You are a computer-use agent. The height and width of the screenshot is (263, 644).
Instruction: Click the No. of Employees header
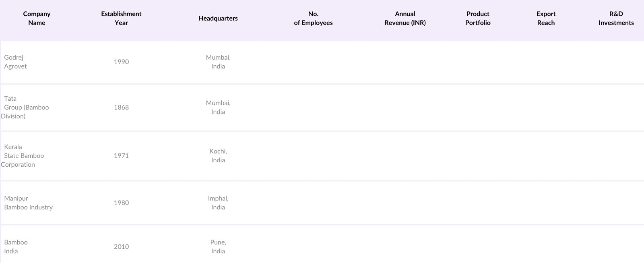[313, 19]
